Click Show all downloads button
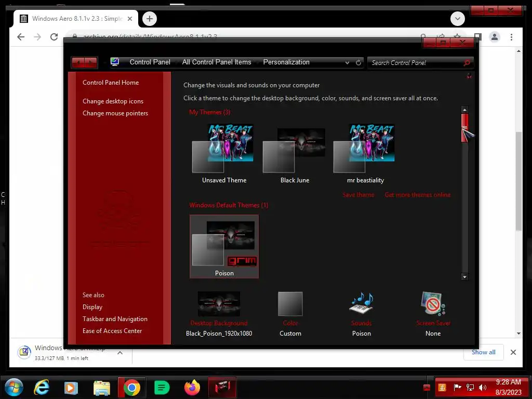 click(484, 352)
